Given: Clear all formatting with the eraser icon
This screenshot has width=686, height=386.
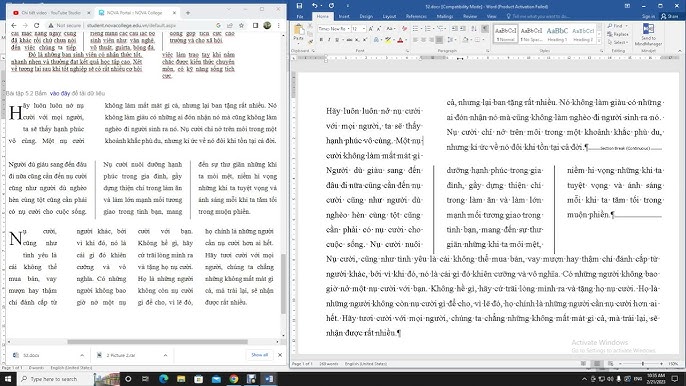Looking at the screenshot, I should pyautogui.click(x=404, y=28).
